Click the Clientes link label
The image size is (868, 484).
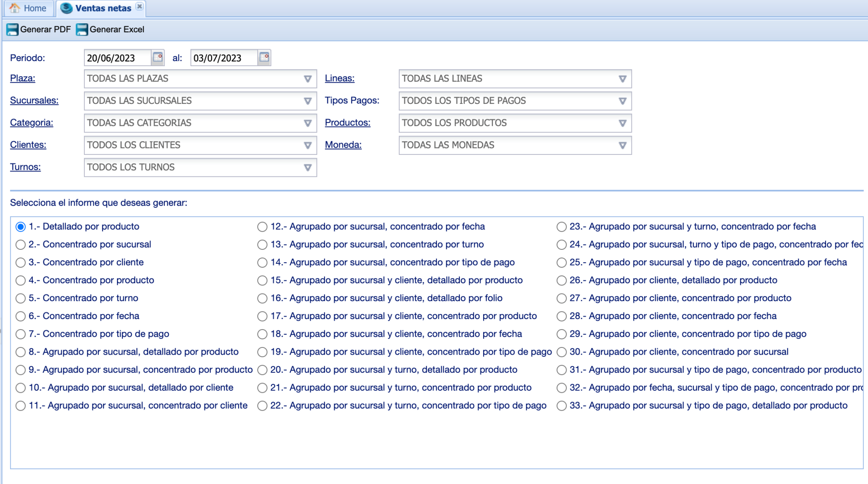click(28, 145)
